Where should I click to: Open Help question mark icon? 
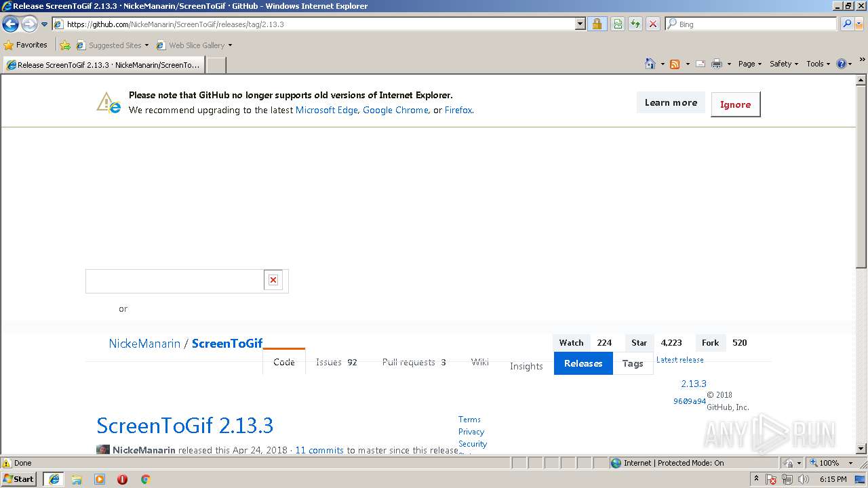coord(842,64)
